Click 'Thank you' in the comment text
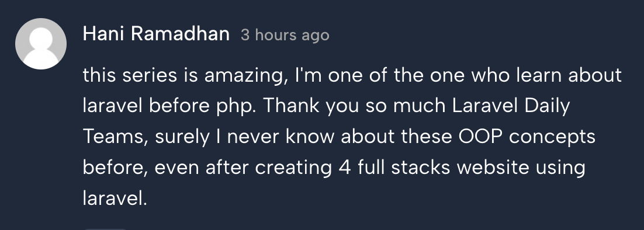 coord(311,107)
